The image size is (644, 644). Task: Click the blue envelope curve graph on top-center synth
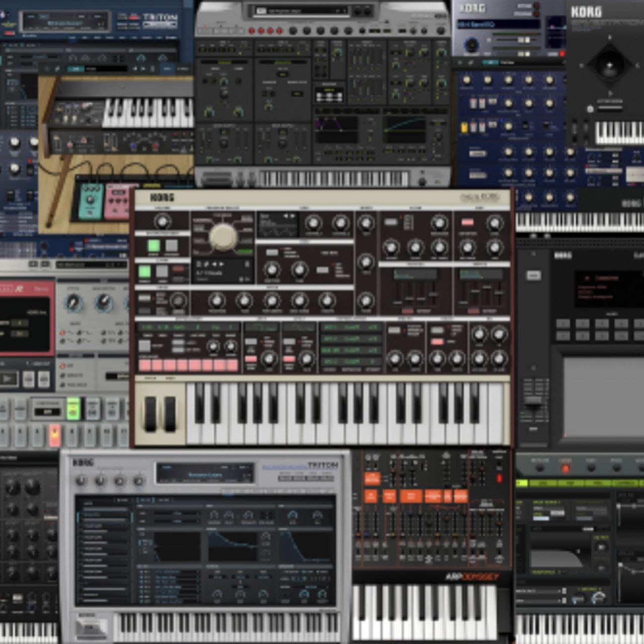[404, 129]
